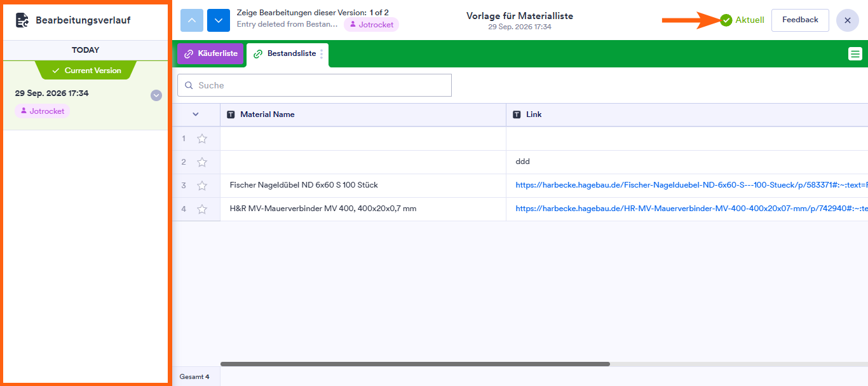This screenshot has width=868, height=386.
Task: Go to next edit with down arrow
Action: pos(219,20)
